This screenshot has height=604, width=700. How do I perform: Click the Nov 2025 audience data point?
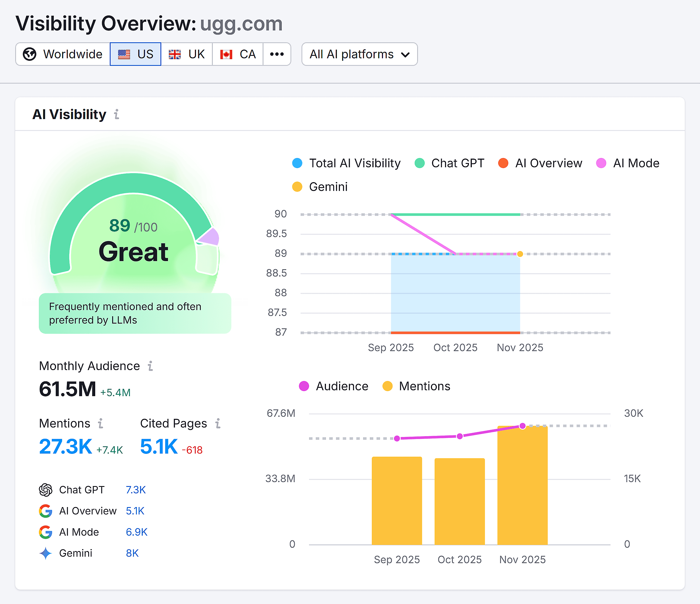[522, 426]
